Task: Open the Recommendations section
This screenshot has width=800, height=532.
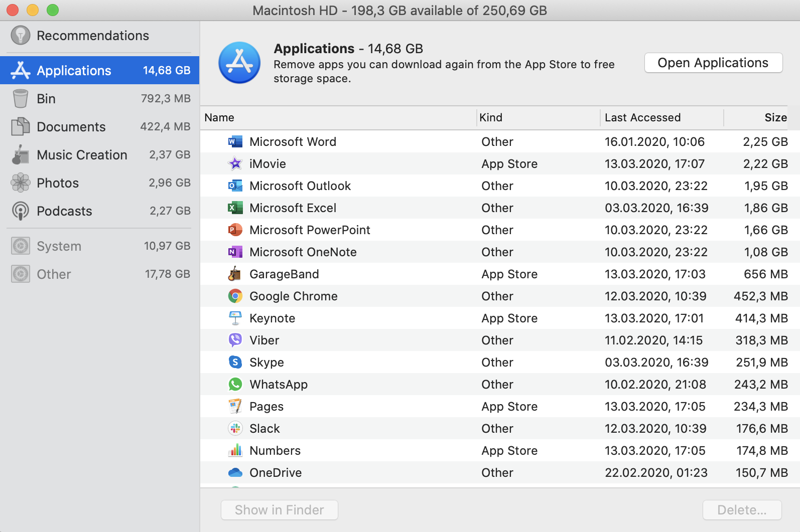Action: coord(93,36)
